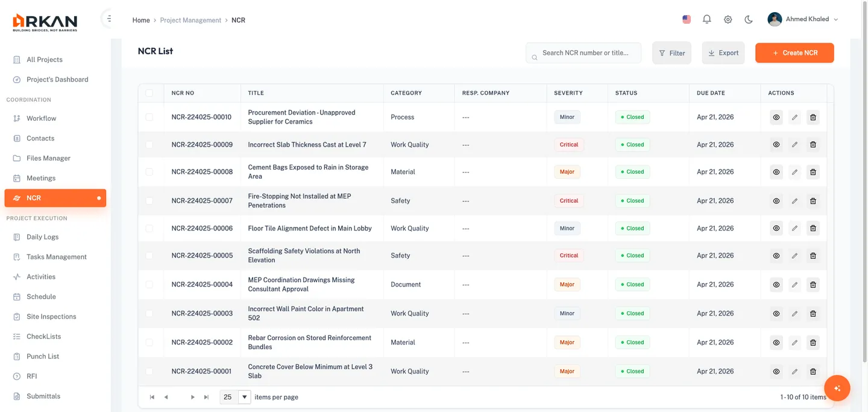The height and width of the screenshot is (412, 868).
Task: Click the NCR search input field
Action: point(583,52)
